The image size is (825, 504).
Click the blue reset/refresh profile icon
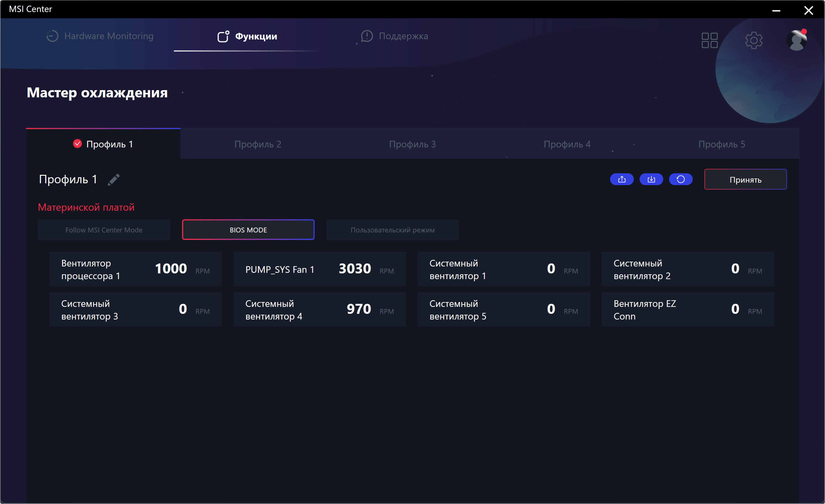(x=680, y=179)
